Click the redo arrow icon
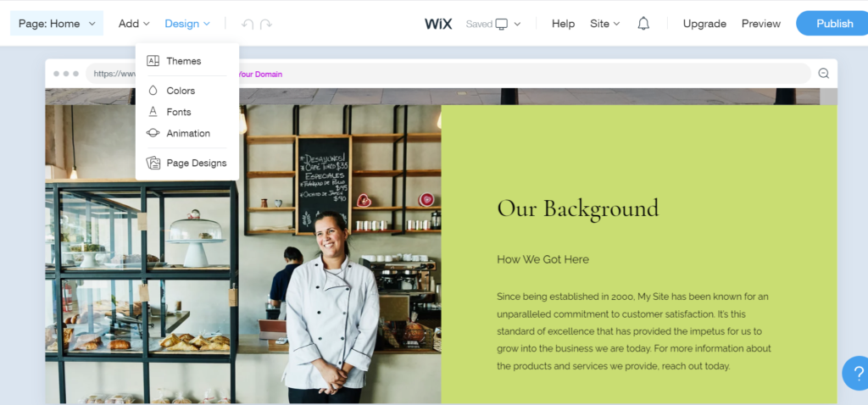Screen dimensions: 868x405 pos(266,24)
